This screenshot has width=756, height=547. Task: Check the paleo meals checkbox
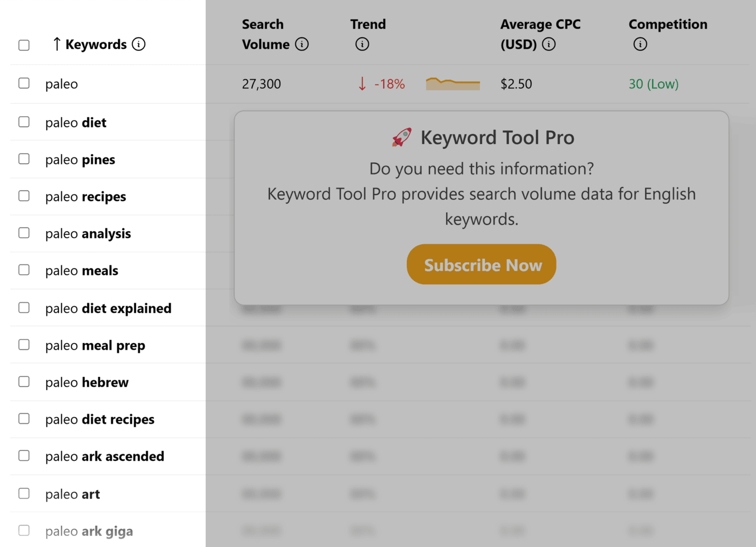coord(24,270)
